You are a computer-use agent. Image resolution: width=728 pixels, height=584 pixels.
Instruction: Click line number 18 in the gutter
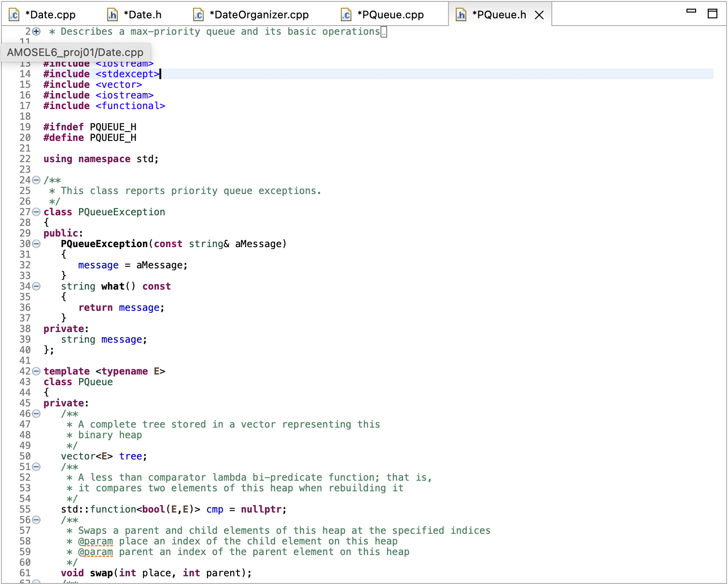[x=25, y=116]
